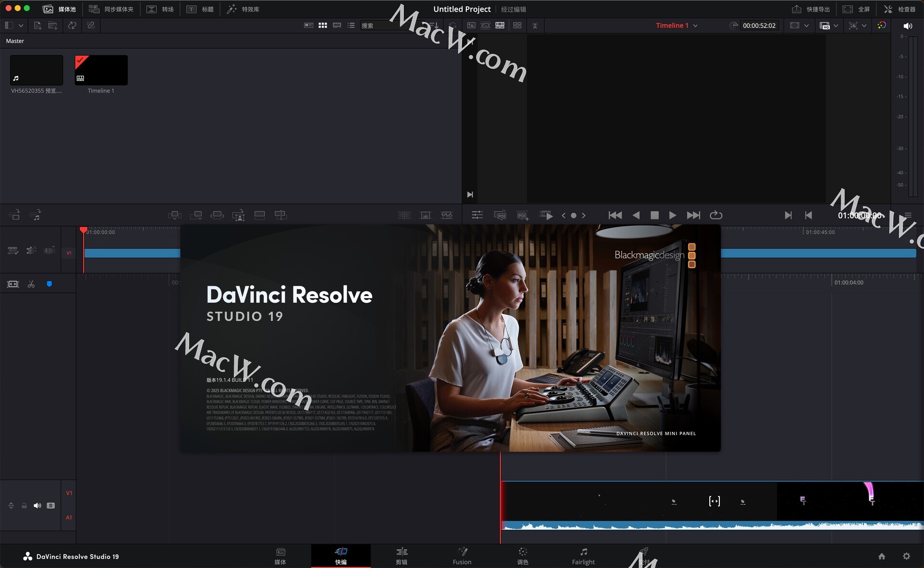Open the 转场 transitions panel
The width and height of the screenshot is (924, 568).
pos(160,9)
